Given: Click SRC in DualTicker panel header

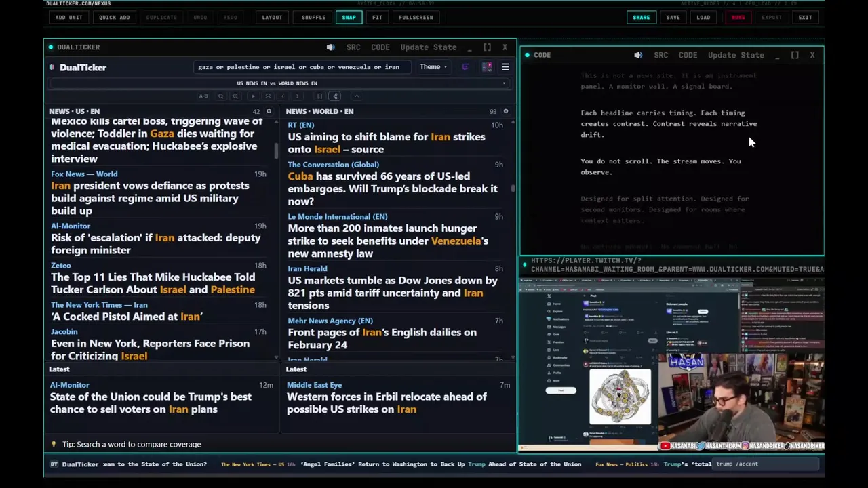Looking at the screenshot, I should [x=353, y=47].
